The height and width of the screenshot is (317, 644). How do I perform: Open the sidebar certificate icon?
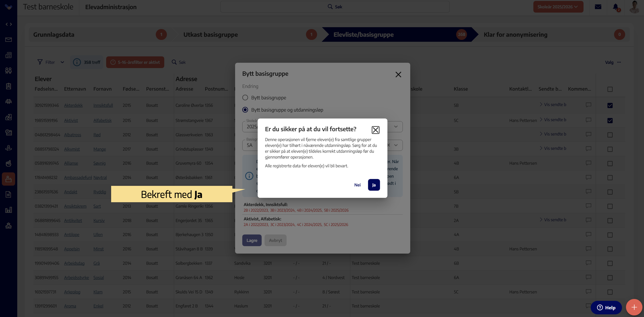[9, 132]
